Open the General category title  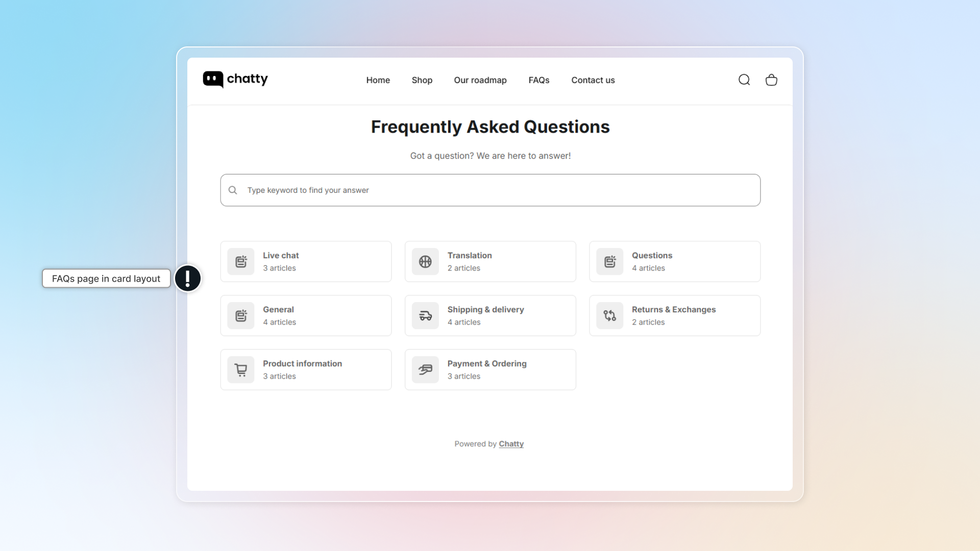click(278, 310)
